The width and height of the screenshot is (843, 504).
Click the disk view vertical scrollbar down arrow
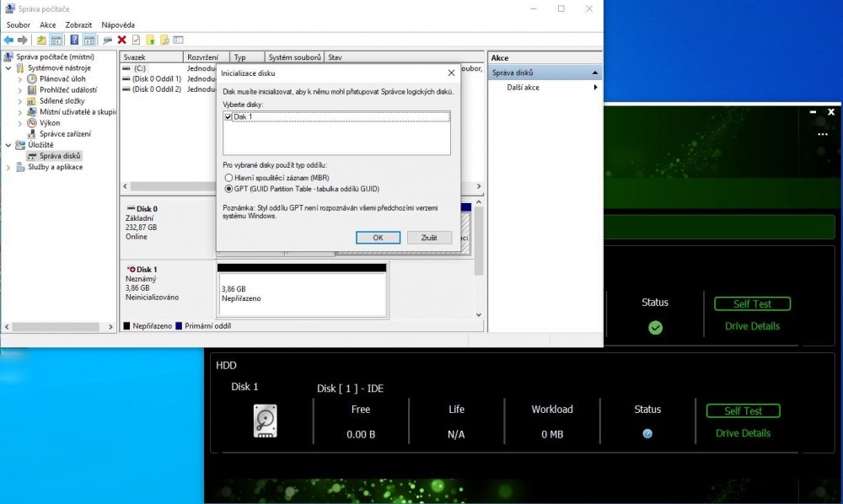(x=479, y=315)
